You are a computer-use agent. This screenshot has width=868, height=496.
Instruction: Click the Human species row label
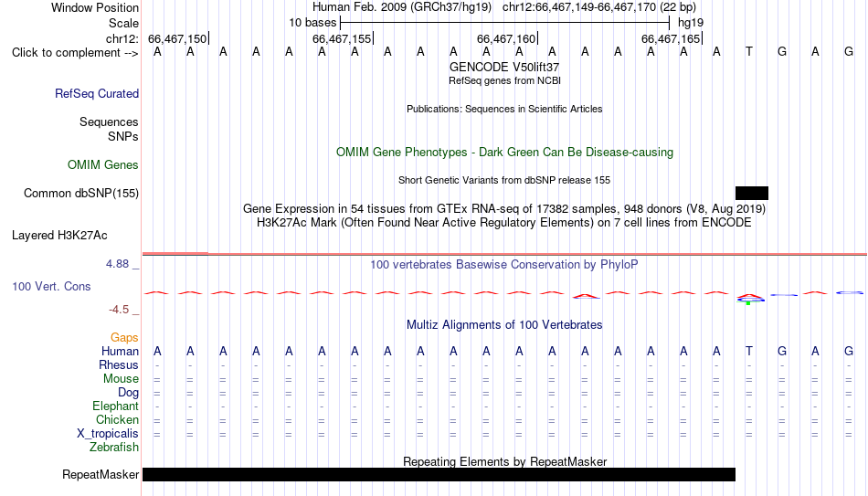click(120, 351)
